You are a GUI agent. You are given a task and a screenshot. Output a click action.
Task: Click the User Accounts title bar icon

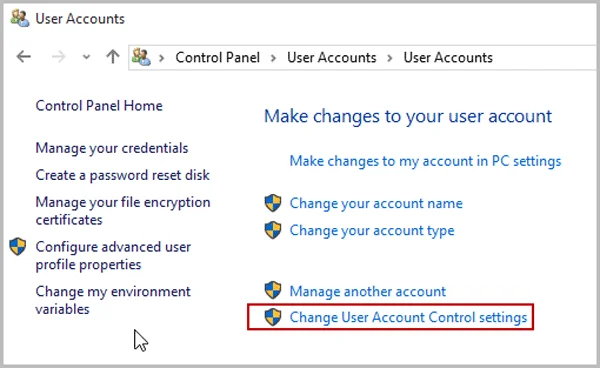(20, 18)
